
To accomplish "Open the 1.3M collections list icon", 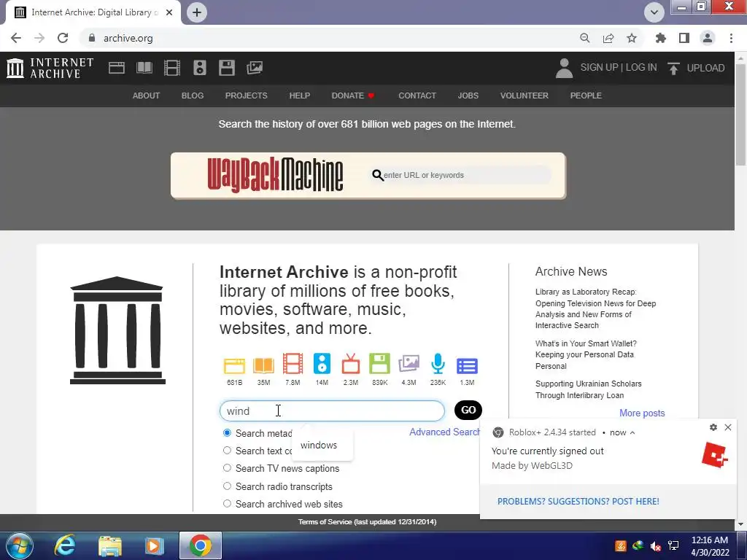I will [467, 366].
